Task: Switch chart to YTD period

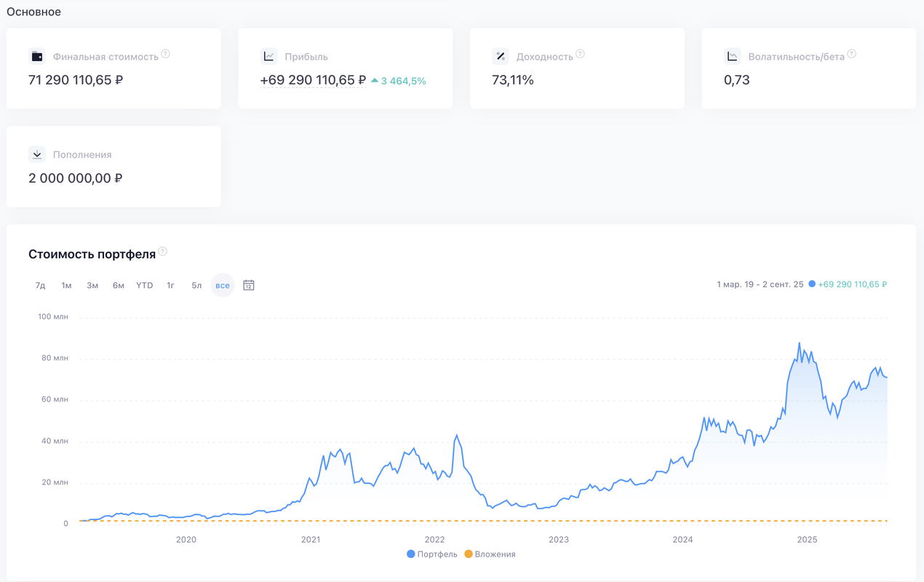Action: click(x=144, y=285)
